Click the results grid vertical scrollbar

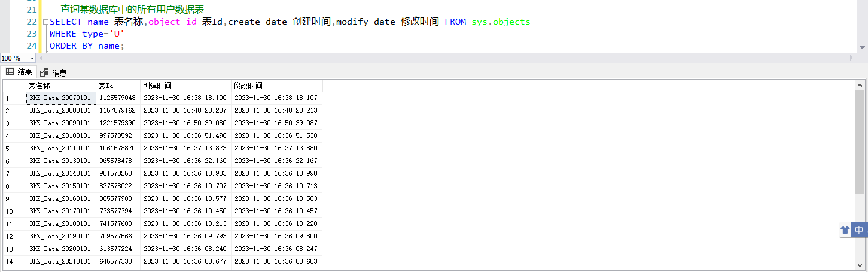pos(860,142)
